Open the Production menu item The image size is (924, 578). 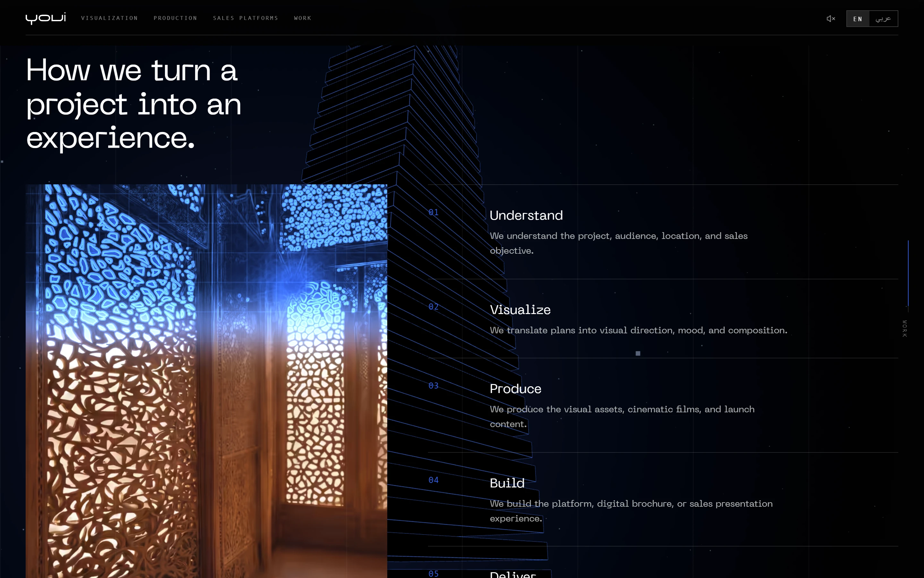pyautogui.click(x=175, y=18)
